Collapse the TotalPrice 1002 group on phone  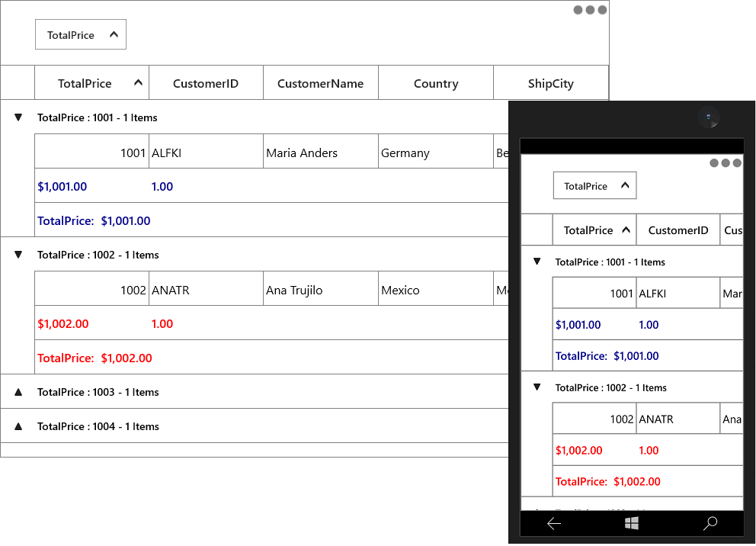tap(537, 387)
